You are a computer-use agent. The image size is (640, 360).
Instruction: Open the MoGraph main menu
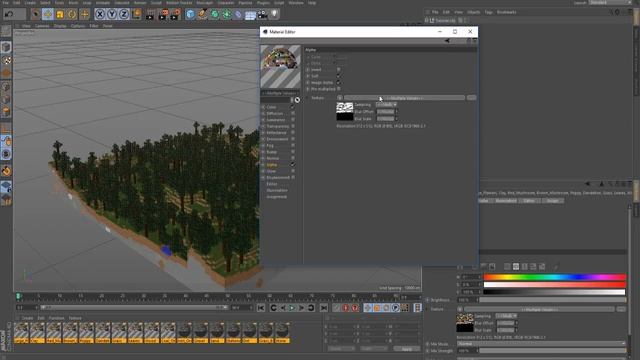pos(205,2)
